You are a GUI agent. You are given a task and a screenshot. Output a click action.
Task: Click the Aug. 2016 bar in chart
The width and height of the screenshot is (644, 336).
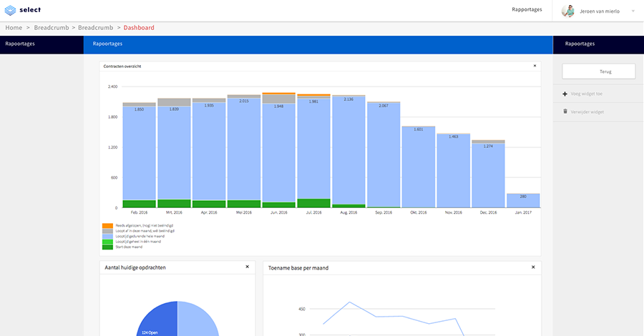pos(348,150)
